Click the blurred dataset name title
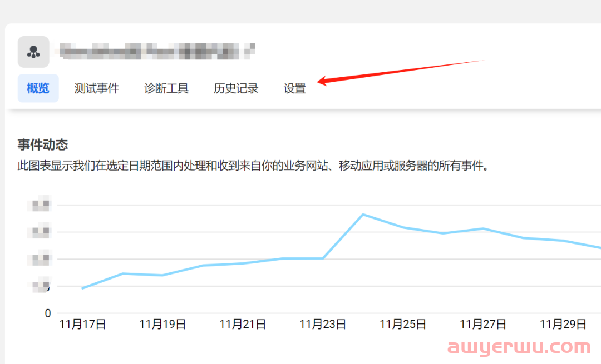The image size is (601, 364). (x=150, y=51)
